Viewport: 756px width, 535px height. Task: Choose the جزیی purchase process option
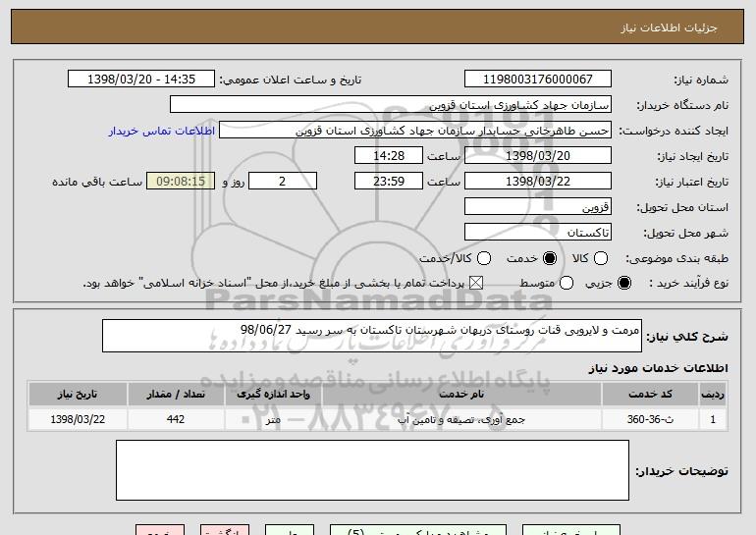[x=623, y=283]
